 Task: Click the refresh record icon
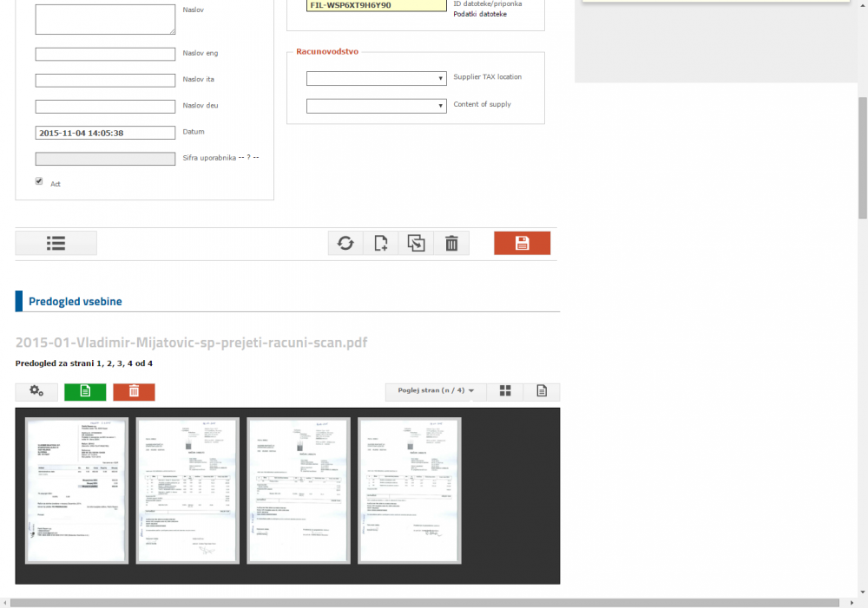click(x=345, y=244)
